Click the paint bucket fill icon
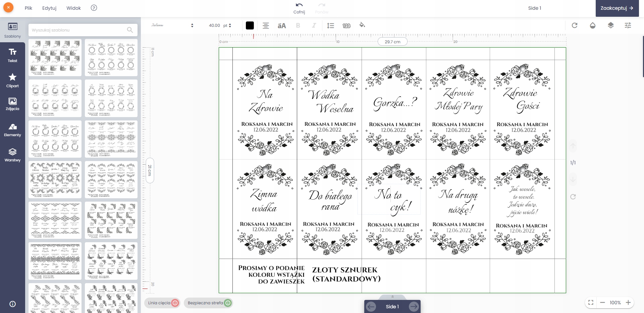This screenshot has width=644, height=313. point(362,25)
